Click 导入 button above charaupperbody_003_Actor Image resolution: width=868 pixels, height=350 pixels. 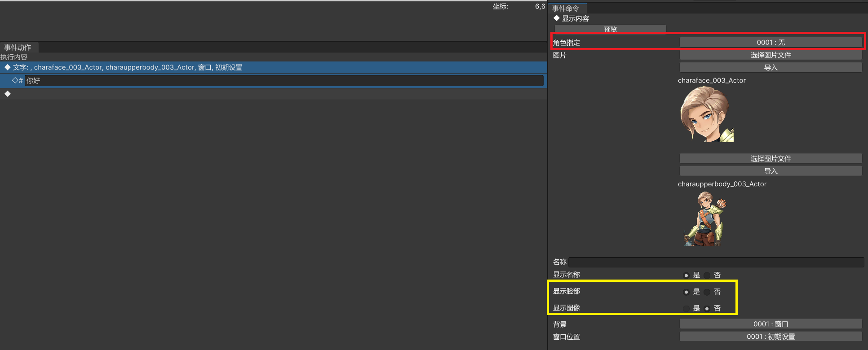click(770, 171)
